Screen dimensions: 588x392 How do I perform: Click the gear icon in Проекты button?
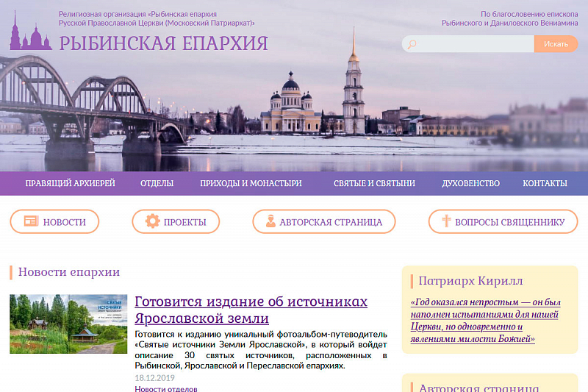click(153, 221)
